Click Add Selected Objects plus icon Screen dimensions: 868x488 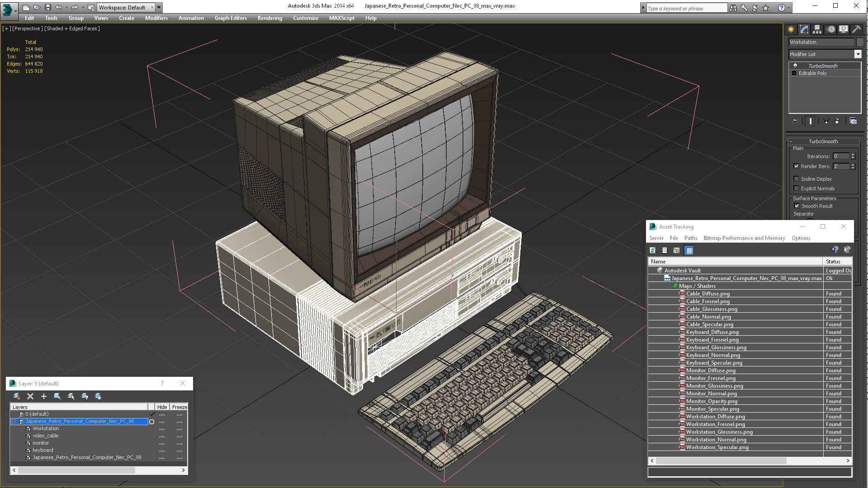click(44, 396)
